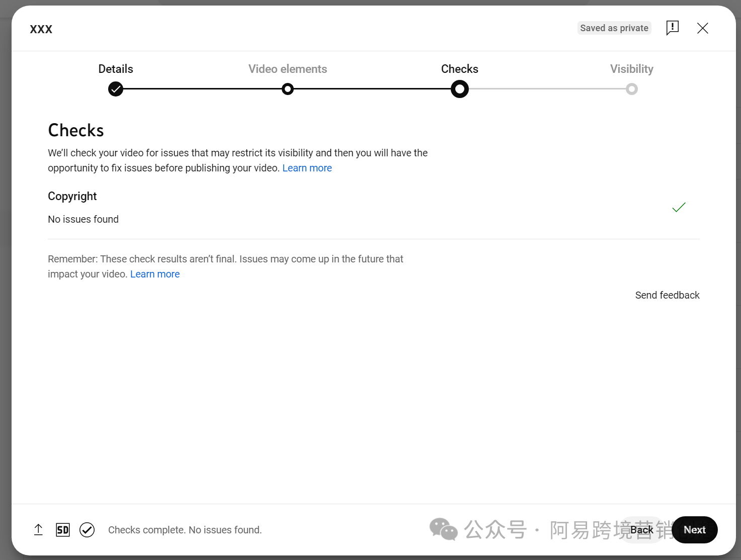This screenshot has width=741, height=560.
Task: Close the upload dialog
Action: pos(702,28)
